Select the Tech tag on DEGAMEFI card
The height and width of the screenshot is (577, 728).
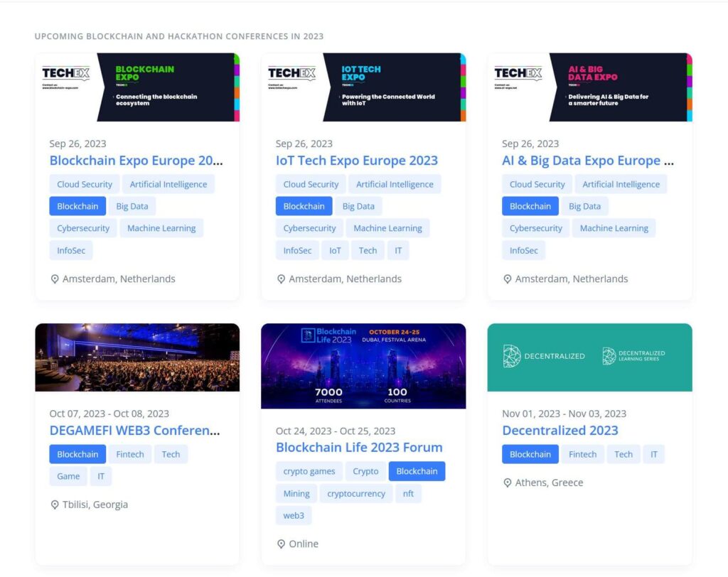coord(171,455)
